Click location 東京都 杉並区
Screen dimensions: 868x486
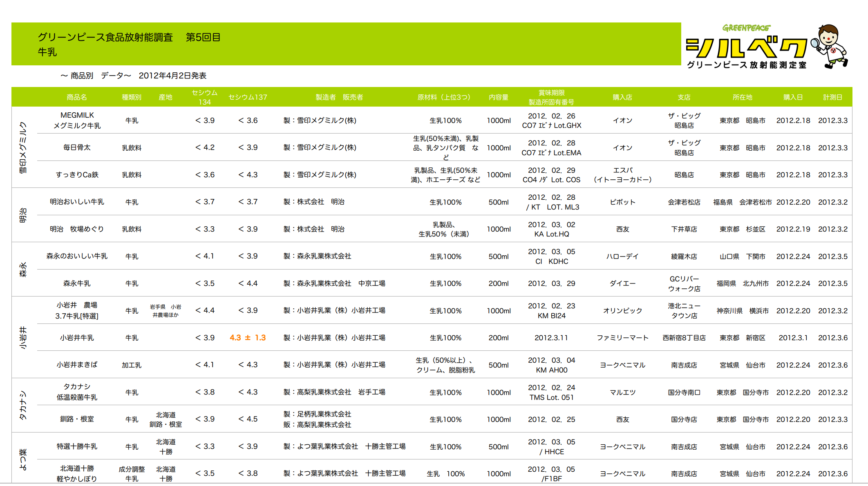[x=743, y=229]
